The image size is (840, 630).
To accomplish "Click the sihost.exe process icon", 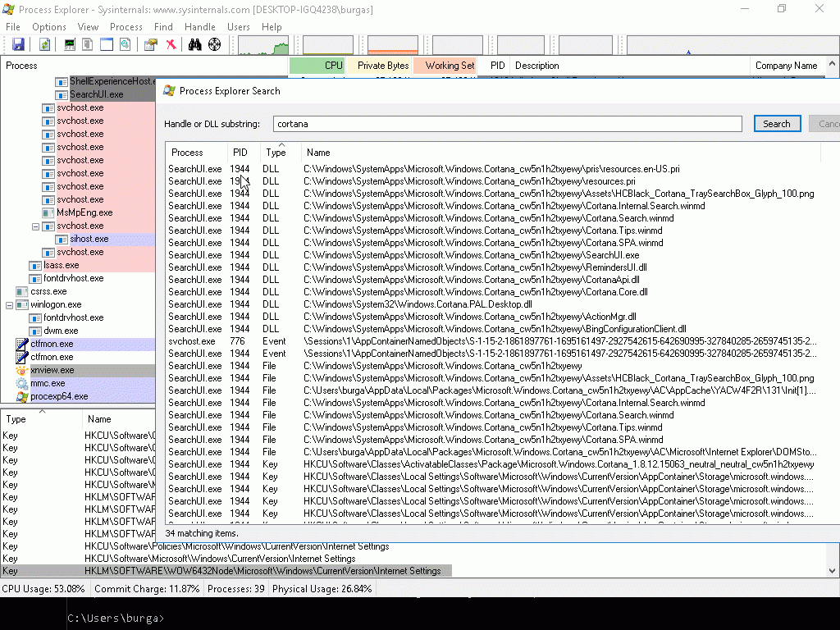I will point(62,239).
